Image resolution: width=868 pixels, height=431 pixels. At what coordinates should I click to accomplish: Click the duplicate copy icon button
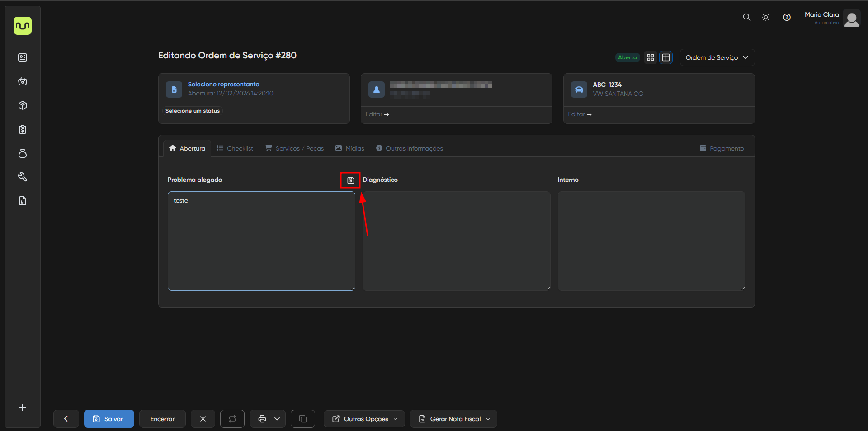(302, 419)
